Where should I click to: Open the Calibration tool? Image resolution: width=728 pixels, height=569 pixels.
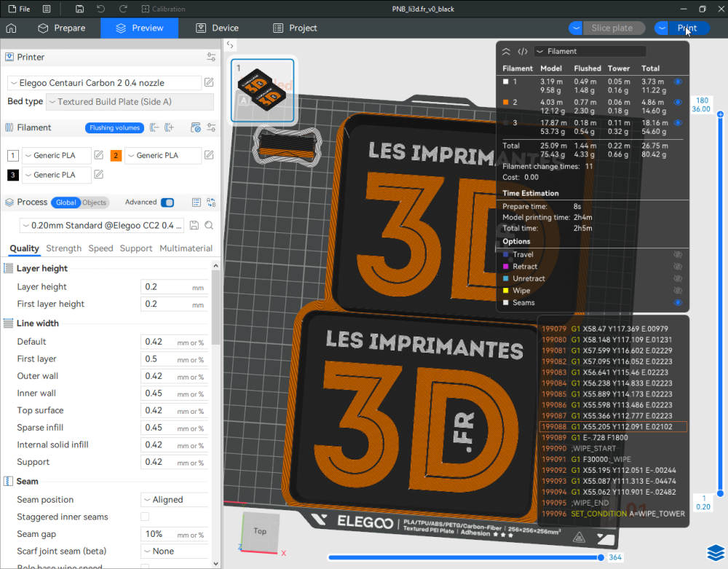pyautogui.click(x=157, y=9)
